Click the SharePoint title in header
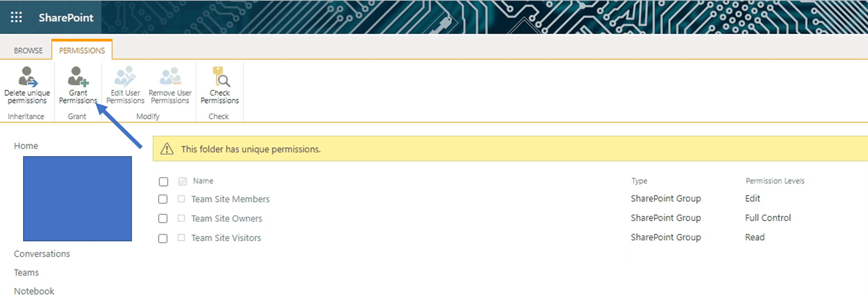Screen dimensions: 868x295 [66, 17]
